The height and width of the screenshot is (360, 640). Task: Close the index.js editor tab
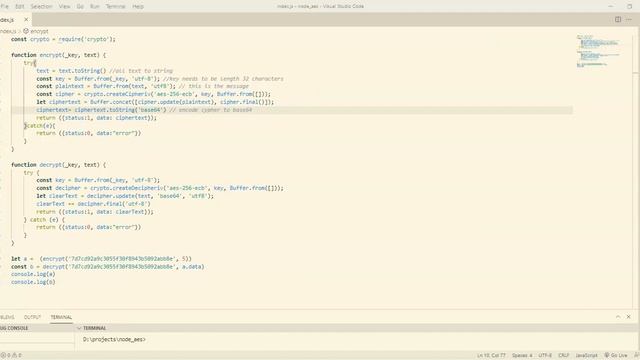[x=26, y=20]
